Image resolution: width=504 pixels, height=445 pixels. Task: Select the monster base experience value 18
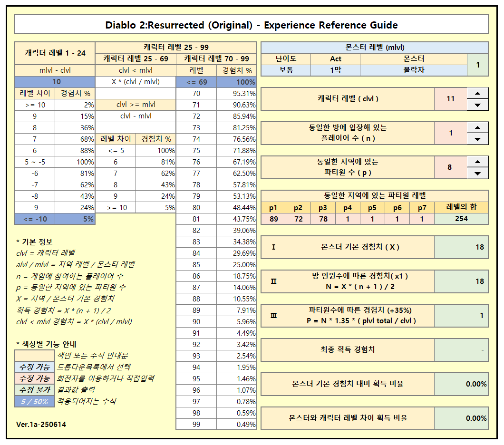pos(461,247)
